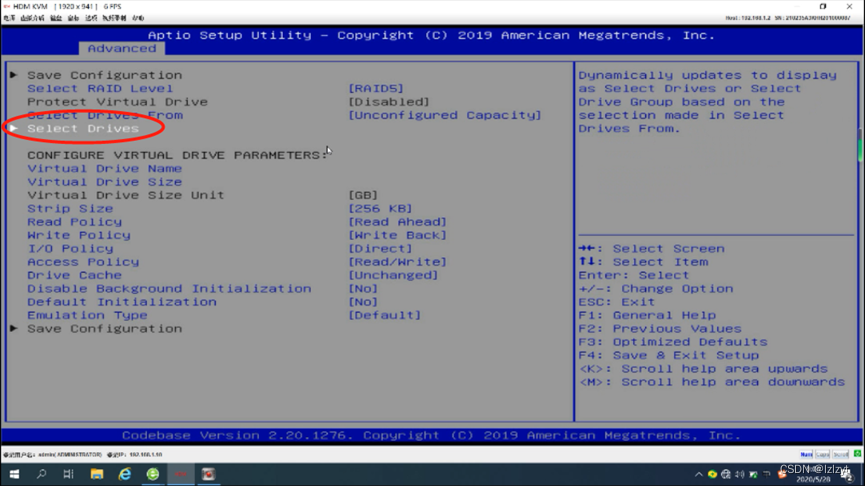Open Task View on the taskbar
865x486 pixels.
coord(68,474)
